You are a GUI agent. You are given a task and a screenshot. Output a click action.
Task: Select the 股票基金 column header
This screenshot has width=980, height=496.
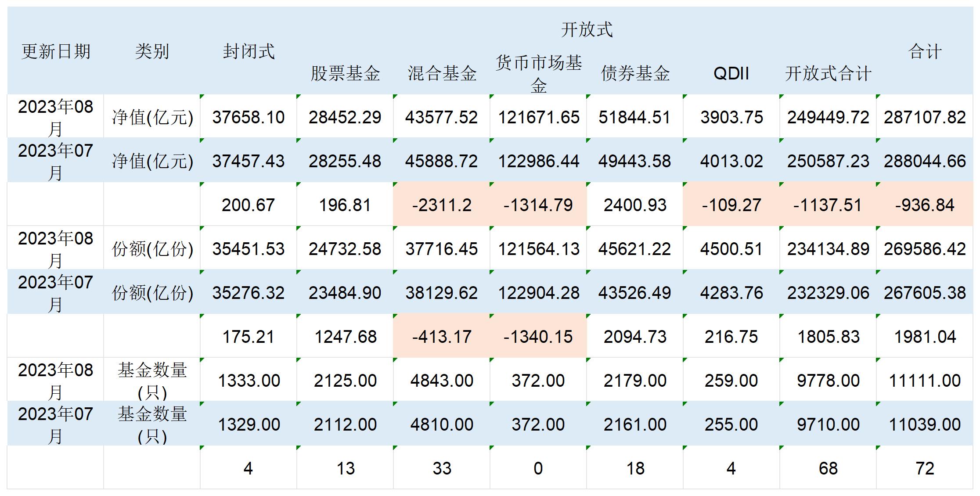[x=345, y=73]
